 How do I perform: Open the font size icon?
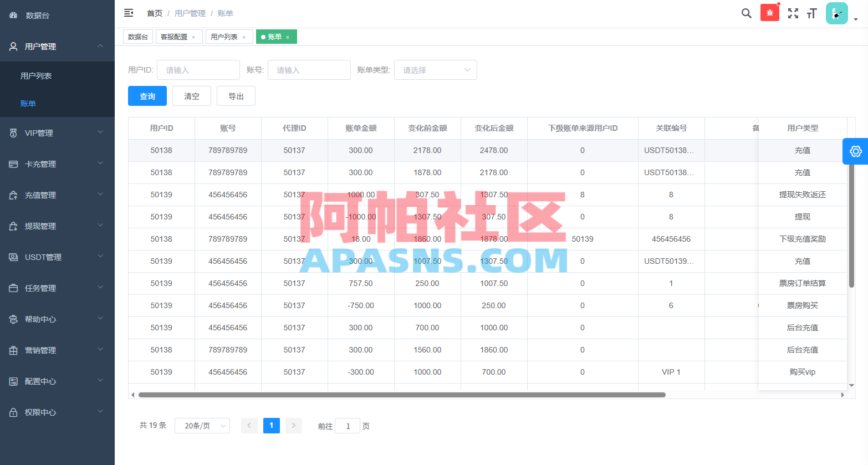pyautogui.click(x=812, y=13)
